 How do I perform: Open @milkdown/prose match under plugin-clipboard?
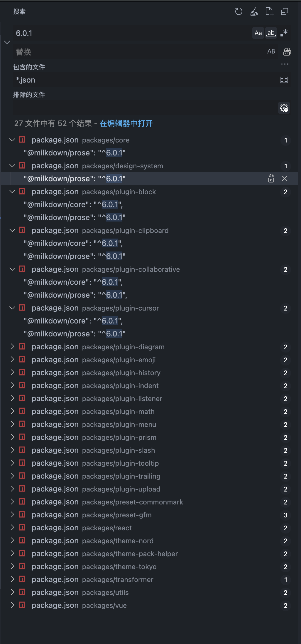[x=75, y=256]
